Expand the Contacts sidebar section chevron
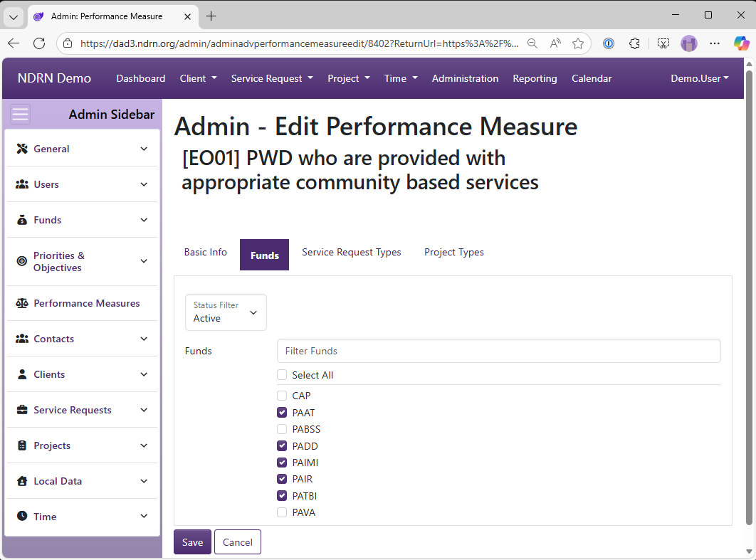This screenshot has width=756, height=560. tap(144, 339)
